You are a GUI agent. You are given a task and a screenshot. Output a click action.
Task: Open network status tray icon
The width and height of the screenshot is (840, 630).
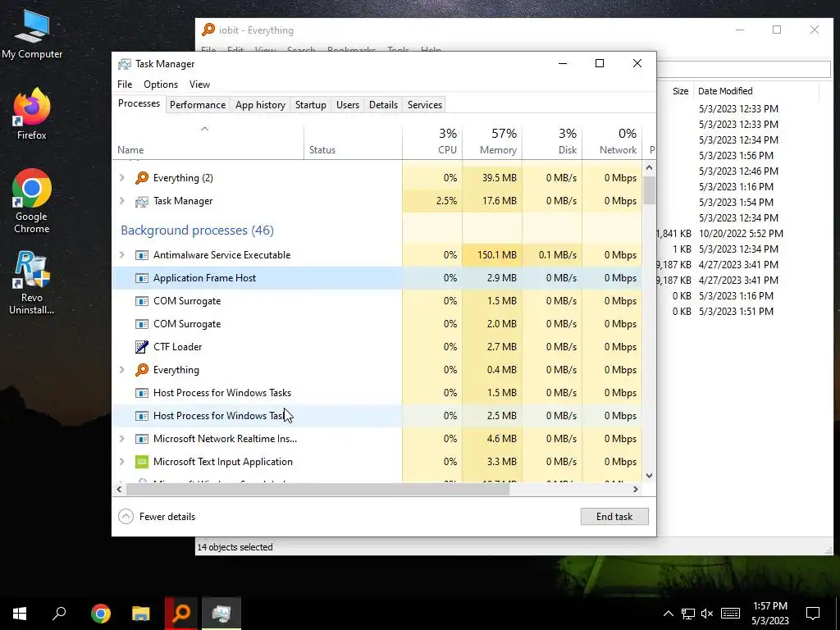[x=688, y=614]
